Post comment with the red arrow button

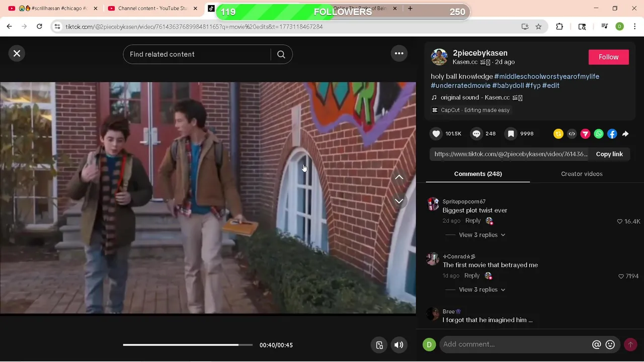pos(630,344)
